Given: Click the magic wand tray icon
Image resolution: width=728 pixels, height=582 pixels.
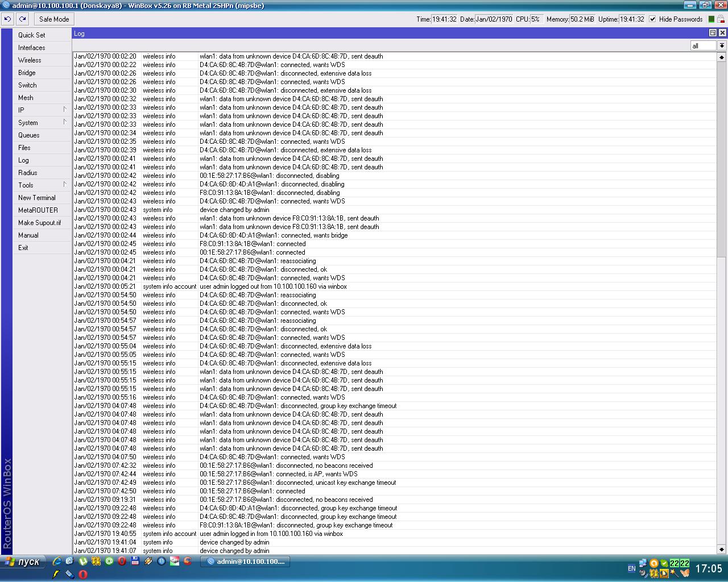Looking at the screenshot, I should pos(675,573).
